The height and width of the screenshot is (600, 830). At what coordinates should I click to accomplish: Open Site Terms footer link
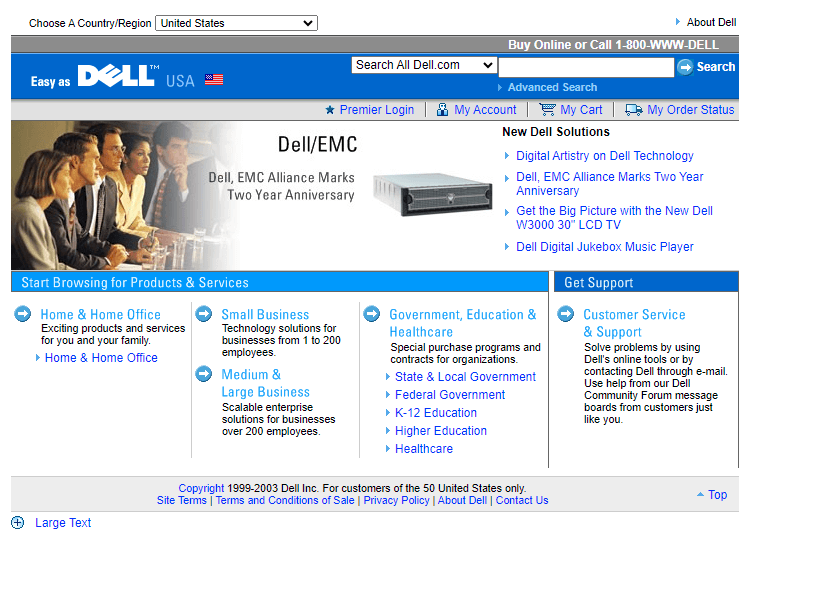click(x=182, y=500)
